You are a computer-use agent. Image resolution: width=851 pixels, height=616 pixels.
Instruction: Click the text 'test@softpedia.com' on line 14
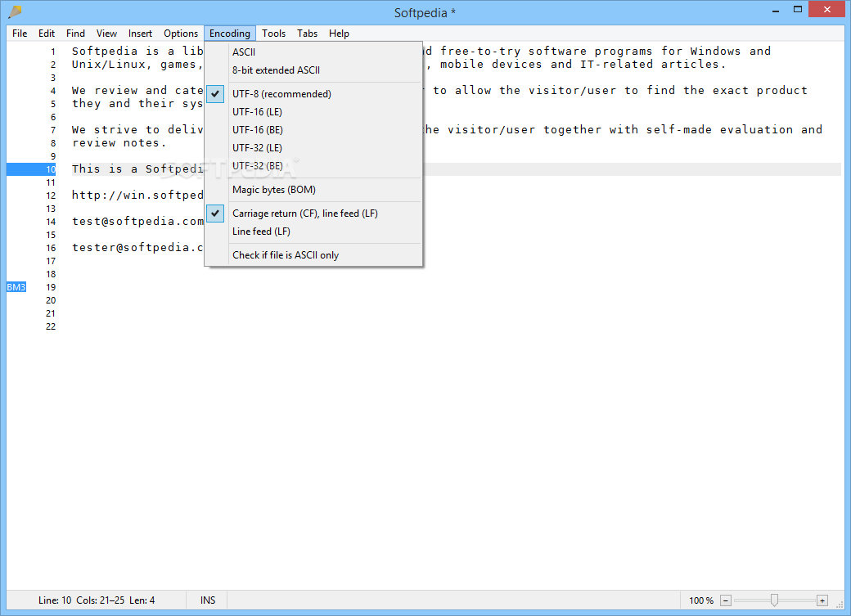click(x=137, y=221)
